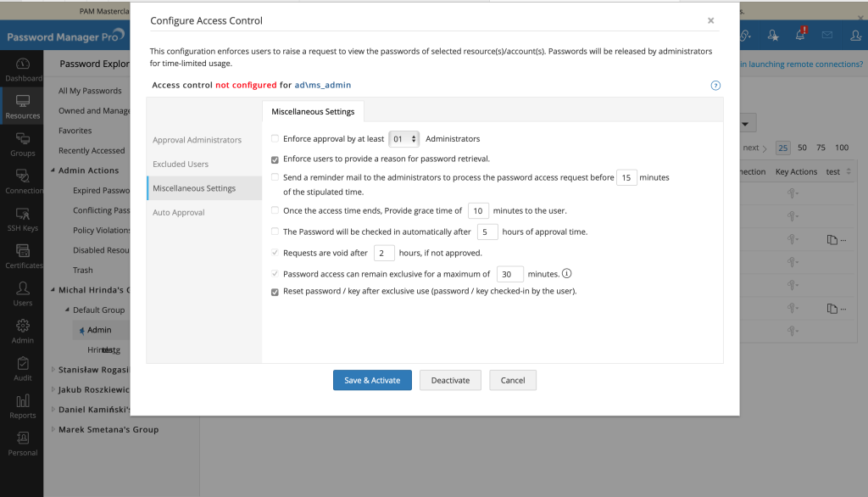The height and width of the screenshot is (497, 868).
Task: Collapse the Admin Actions section
Action: [53, 170]
